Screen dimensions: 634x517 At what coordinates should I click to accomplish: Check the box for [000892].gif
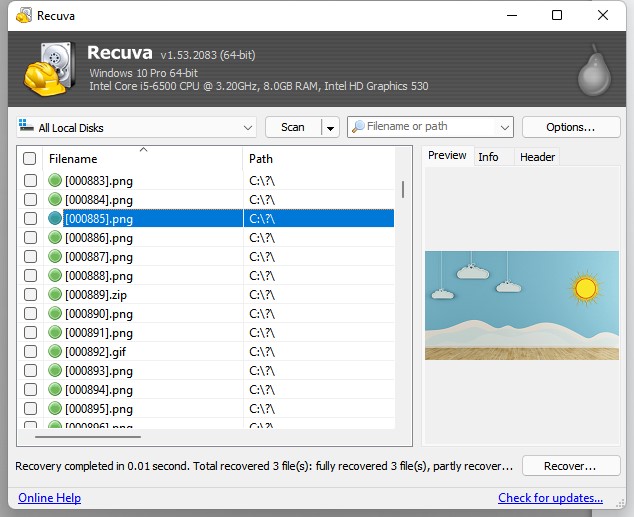pyautogui.click(x=30, y=351)
